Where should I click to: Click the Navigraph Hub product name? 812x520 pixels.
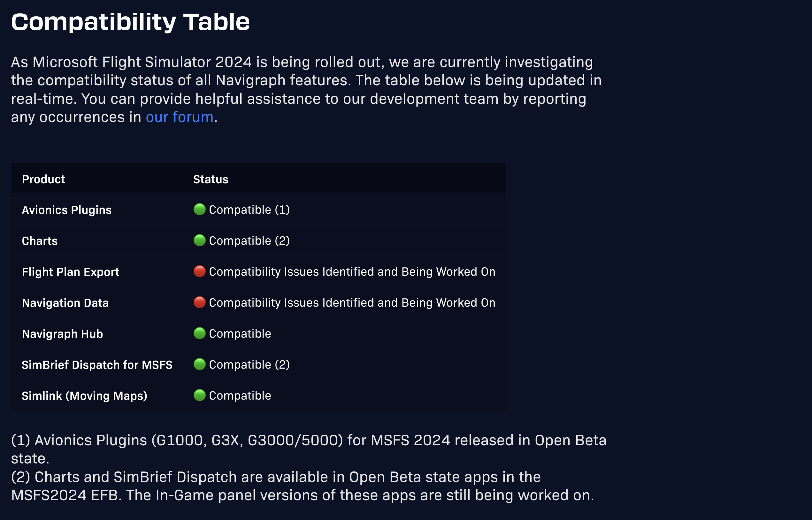63,334
